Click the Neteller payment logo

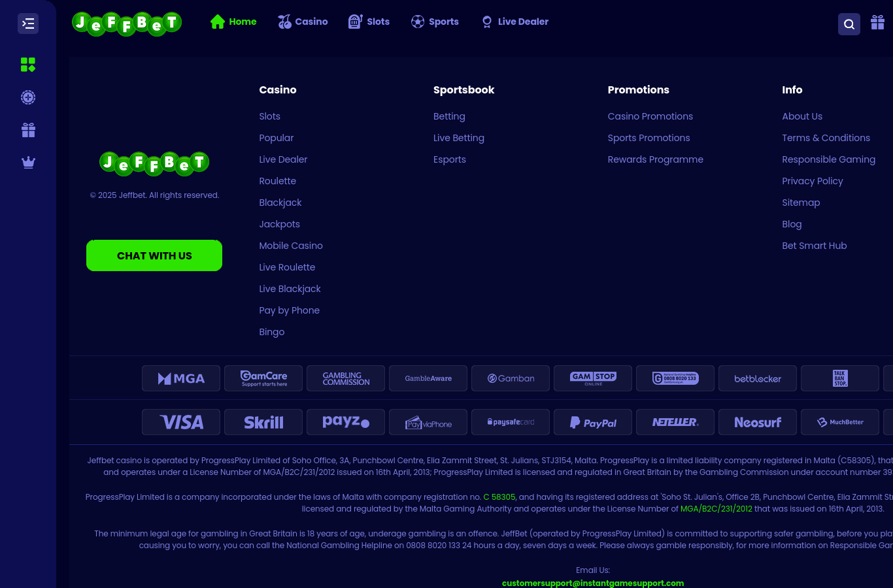click(675, 422)
